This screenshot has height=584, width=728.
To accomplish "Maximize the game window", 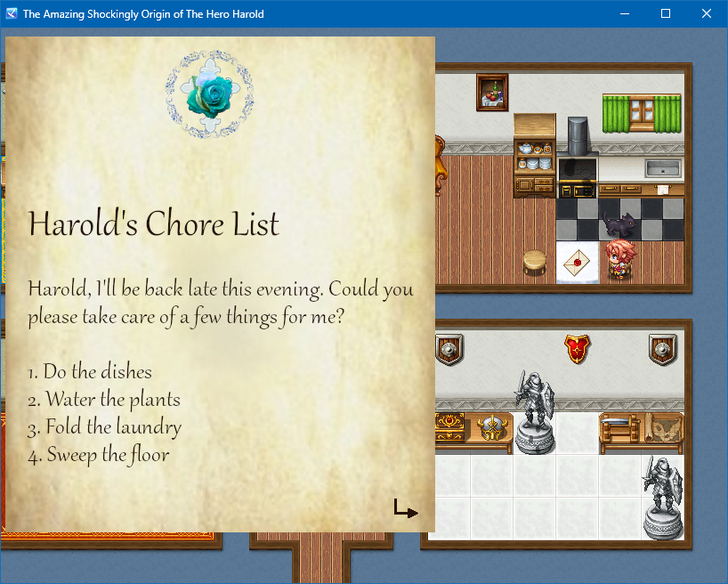I will click(666, 13).
